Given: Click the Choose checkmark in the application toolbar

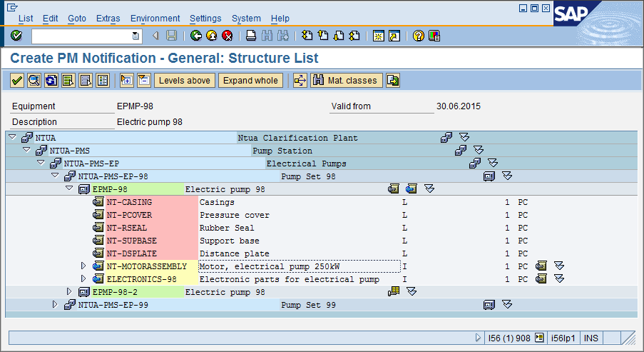Looking at the screenshot, I should click(x=17, y=80).
